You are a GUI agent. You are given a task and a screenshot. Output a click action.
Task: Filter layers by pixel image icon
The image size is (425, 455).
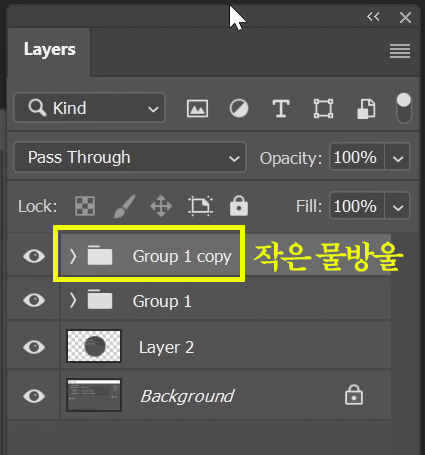[197, 108]
